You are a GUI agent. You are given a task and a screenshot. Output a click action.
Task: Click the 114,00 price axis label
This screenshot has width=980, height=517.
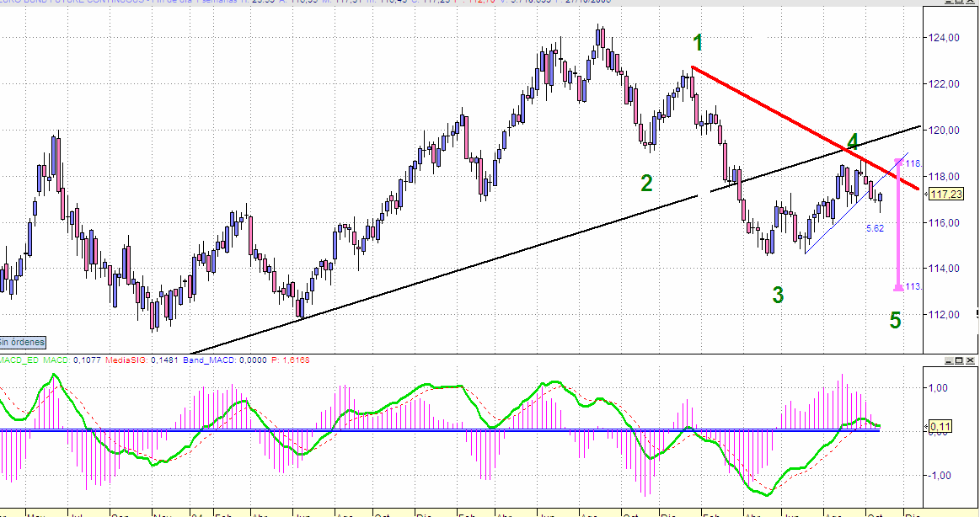tap(944, 269)
